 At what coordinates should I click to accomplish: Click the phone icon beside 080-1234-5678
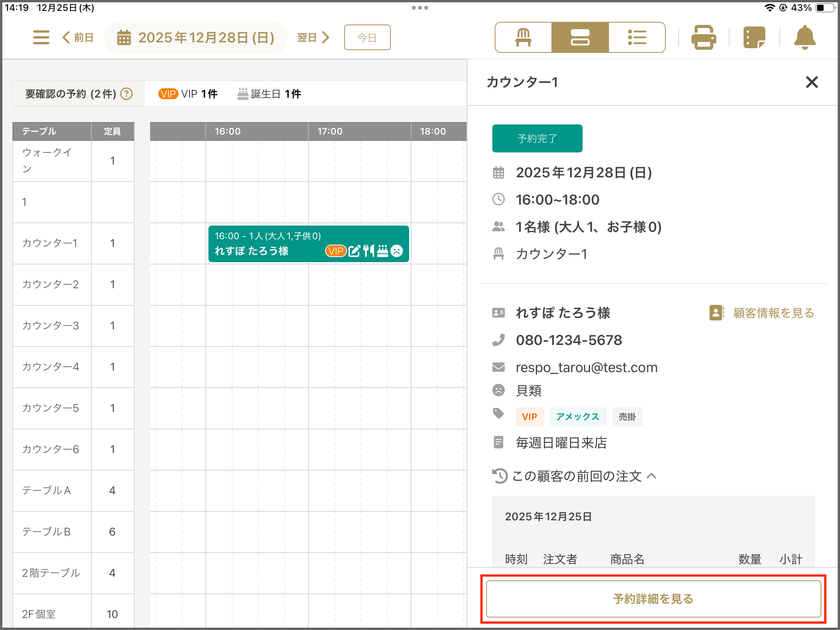click(499, 340)
